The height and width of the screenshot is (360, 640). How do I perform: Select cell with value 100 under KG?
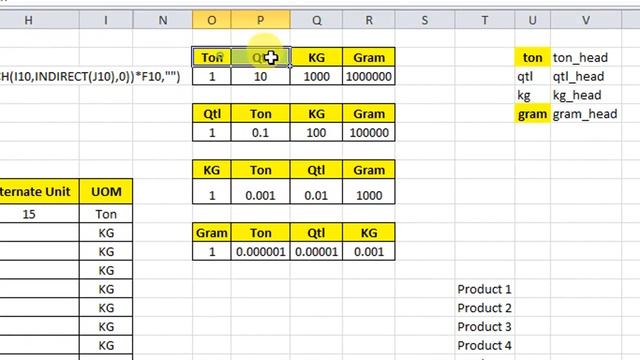coord(316,132)
